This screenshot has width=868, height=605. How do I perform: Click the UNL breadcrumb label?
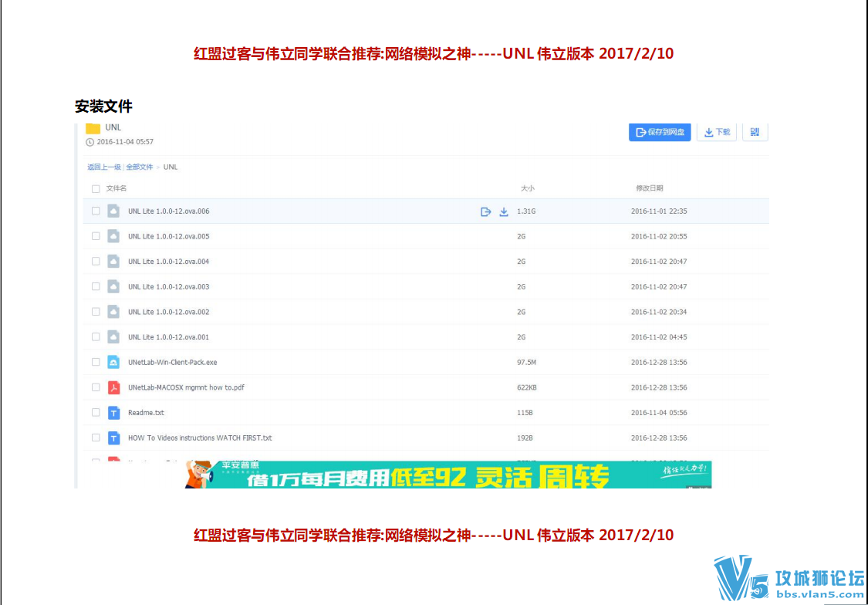(x=171, y=167)
